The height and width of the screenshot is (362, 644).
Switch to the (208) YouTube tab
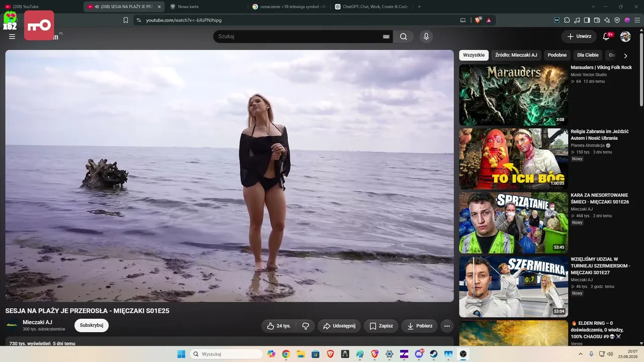41,7
